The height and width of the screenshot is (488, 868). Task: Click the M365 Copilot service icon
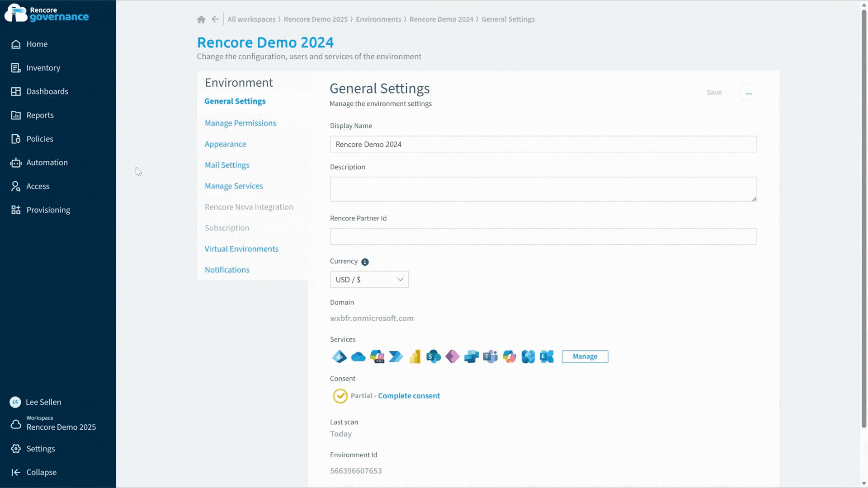[377, 357]
